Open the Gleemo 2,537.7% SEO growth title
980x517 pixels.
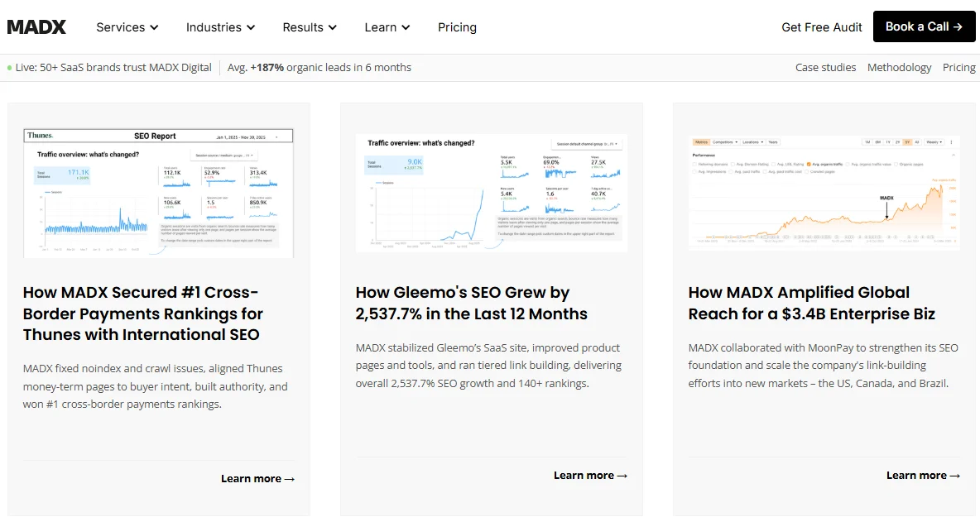click(x=471, y=303)
